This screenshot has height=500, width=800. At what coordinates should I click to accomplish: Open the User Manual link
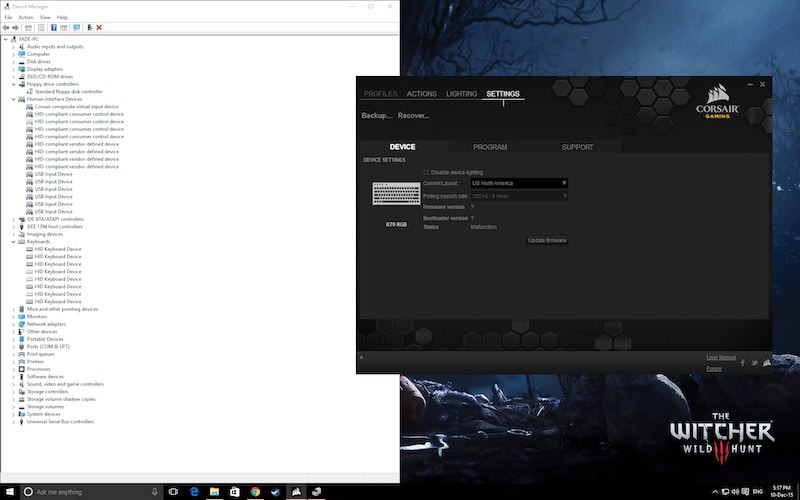tap(721, 358)
